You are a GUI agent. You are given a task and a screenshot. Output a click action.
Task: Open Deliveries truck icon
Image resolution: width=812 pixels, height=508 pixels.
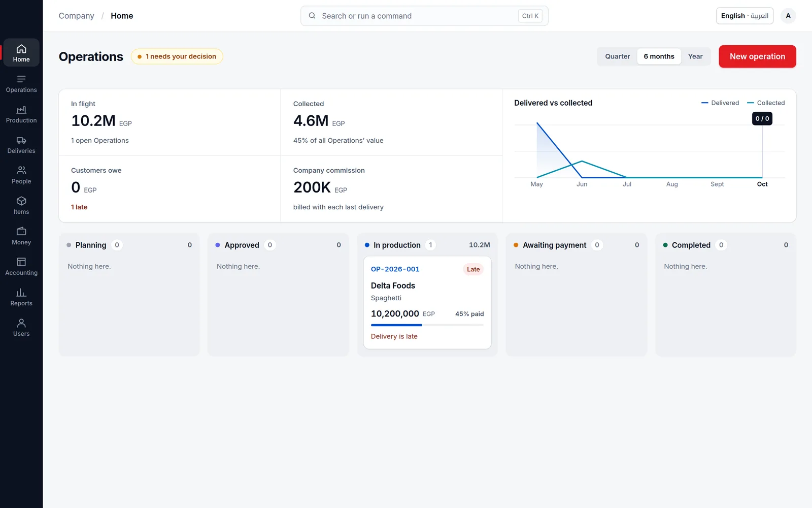[21, 140]
